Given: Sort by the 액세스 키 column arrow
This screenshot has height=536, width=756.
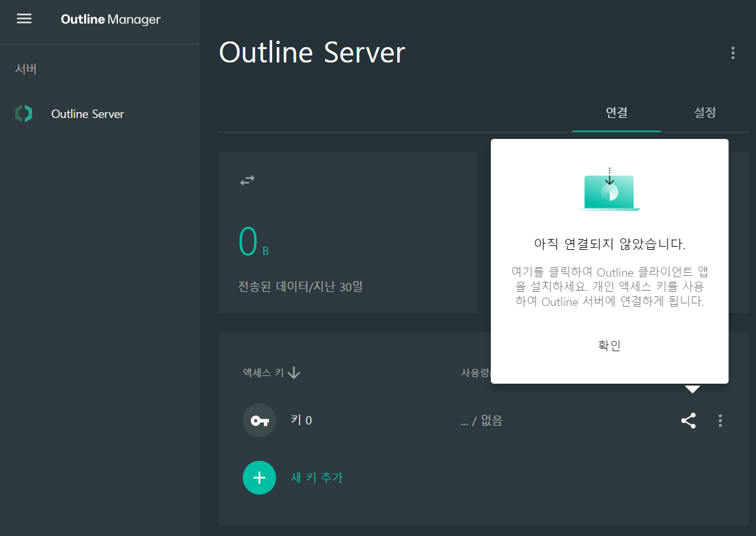Looking at the screenshot, I should tap(294, 373).
